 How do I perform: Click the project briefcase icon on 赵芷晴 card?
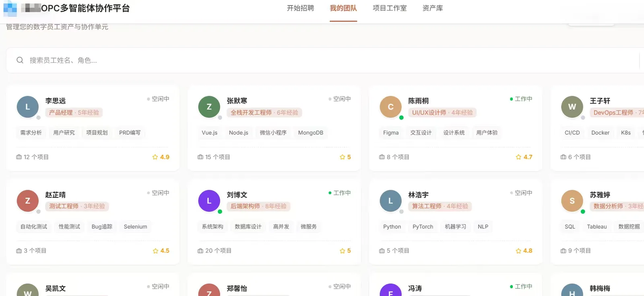[x=19, y=251]
